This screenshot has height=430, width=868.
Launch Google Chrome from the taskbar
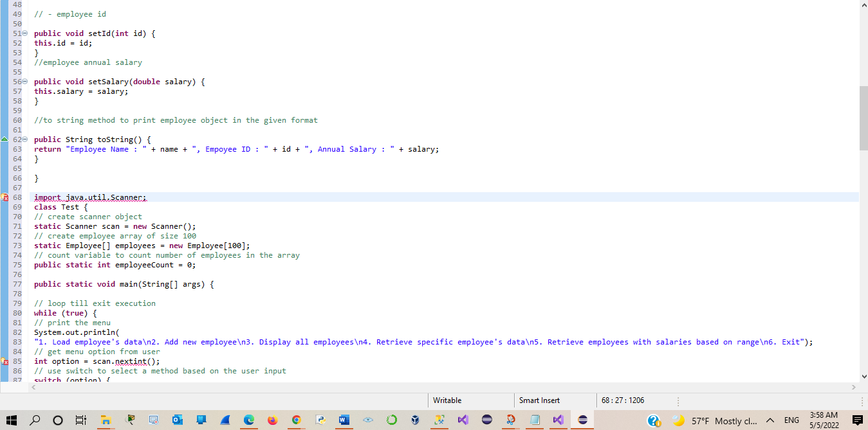pyautogui.click(x=296, y=420)
